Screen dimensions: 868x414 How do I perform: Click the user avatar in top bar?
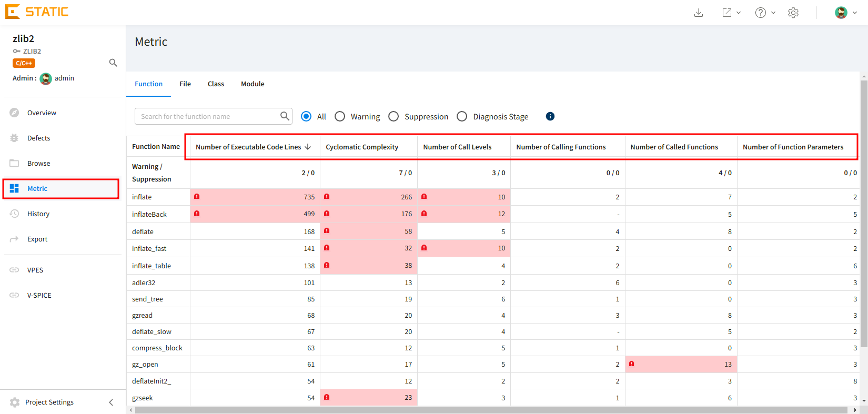841,13
